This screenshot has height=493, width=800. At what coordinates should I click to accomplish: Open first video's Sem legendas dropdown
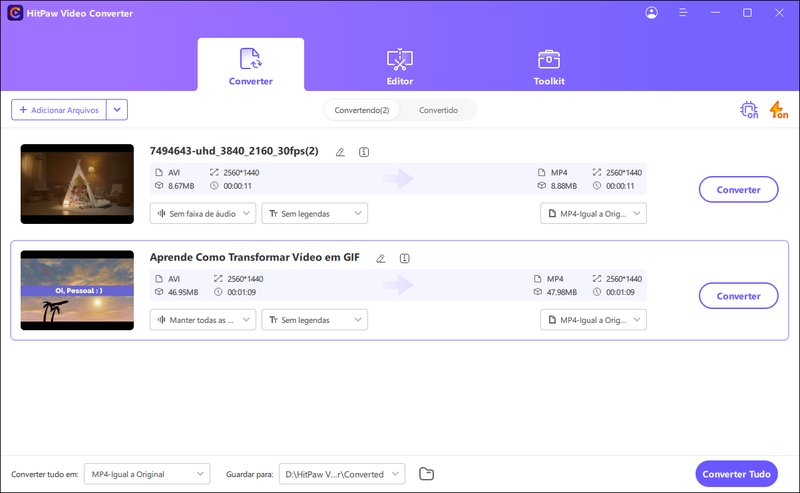click(314, 213)
